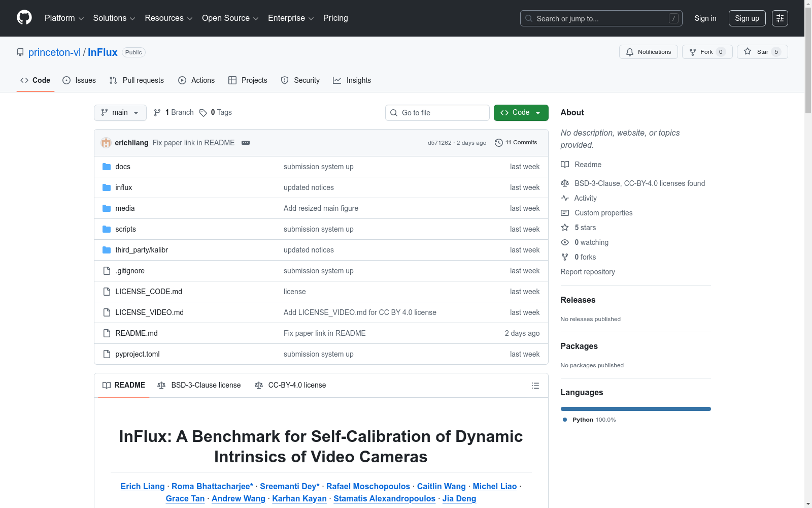Click the Python language bar
Screen dimensions: 812x508
pos(636,409)
